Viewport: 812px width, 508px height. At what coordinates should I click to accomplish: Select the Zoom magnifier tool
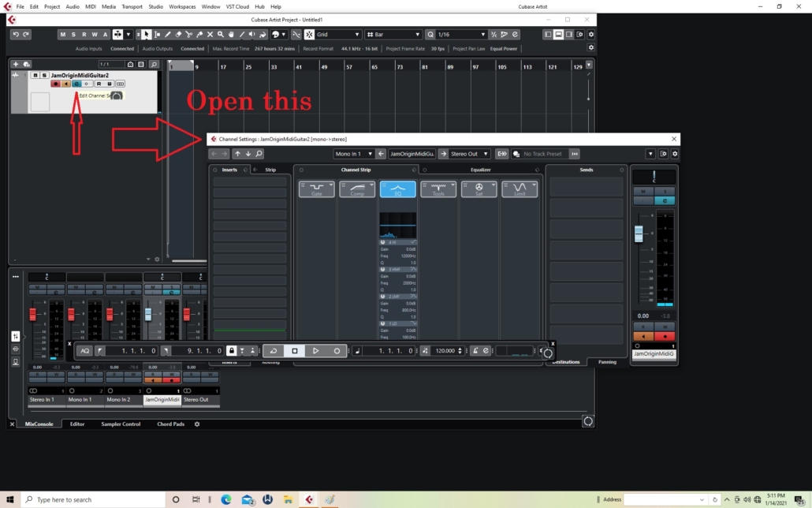coord(221,34)
